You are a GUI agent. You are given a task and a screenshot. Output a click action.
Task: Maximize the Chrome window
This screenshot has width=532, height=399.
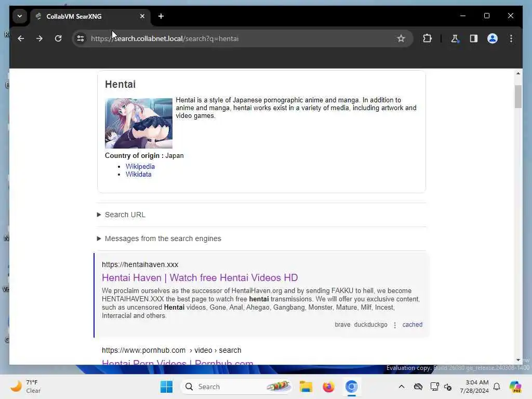click(486, 16)
